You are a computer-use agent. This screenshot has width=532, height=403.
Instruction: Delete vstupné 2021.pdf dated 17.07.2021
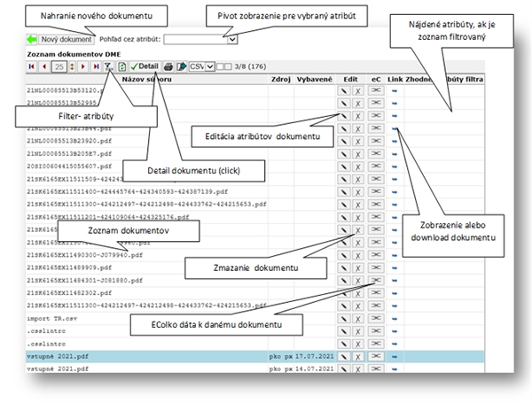tap(358, 357)
